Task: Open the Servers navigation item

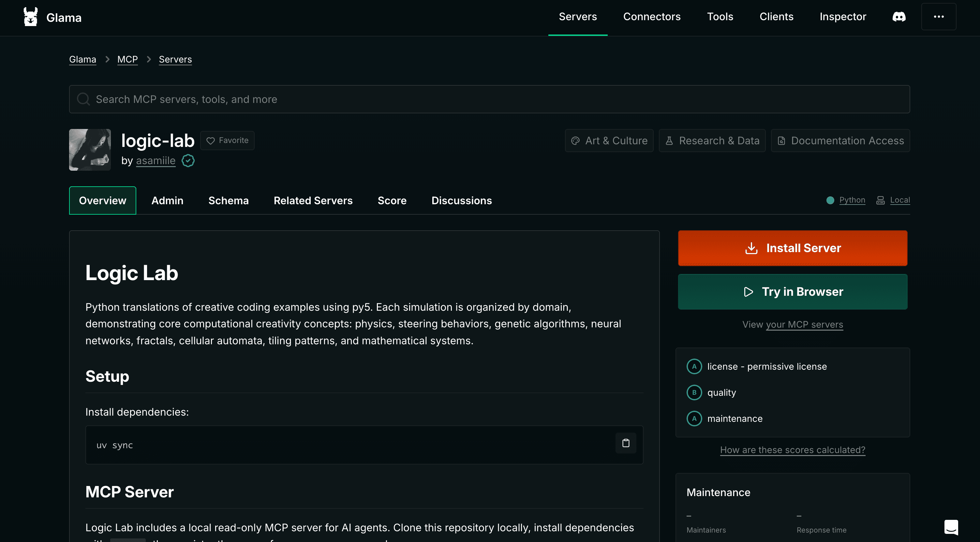Action: click(x=577, y=17)
